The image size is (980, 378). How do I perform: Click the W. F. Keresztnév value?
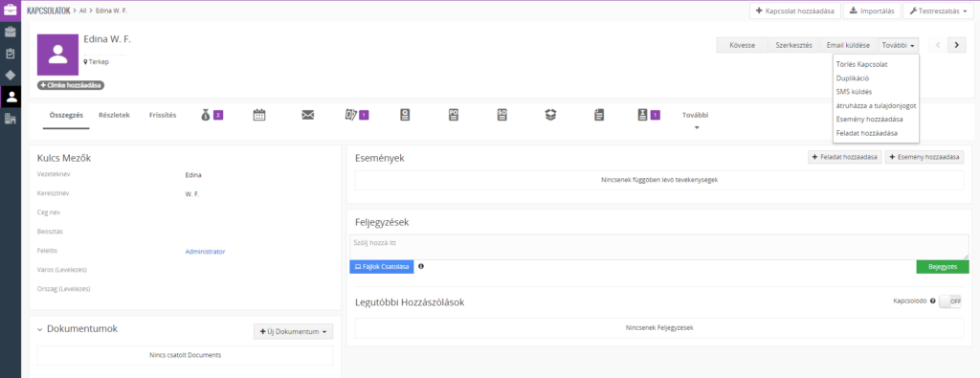click(x=191, y=194)
